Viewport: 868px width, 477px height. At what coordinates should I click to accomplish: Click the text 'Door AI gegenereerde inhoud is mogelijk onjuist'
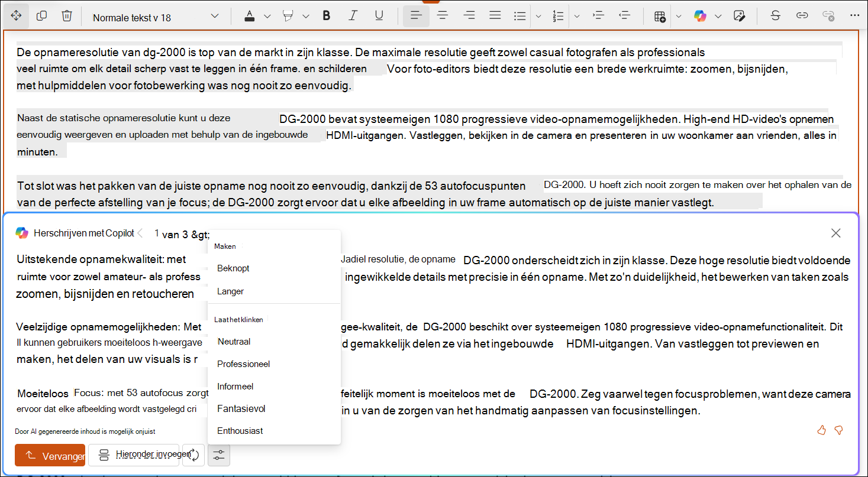tap(85, 431)
